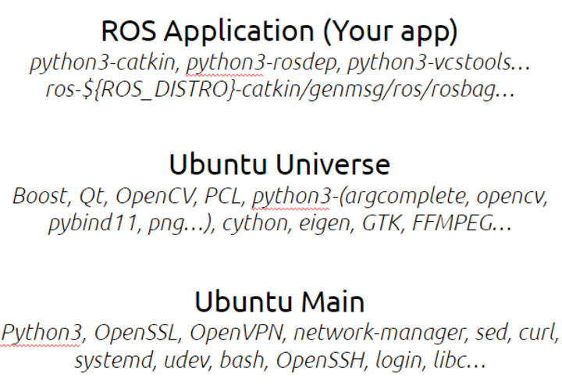Click the 'Ubuntu Main' heading
The height and width of the screenshot is (392, 562).
coord(279,301)
